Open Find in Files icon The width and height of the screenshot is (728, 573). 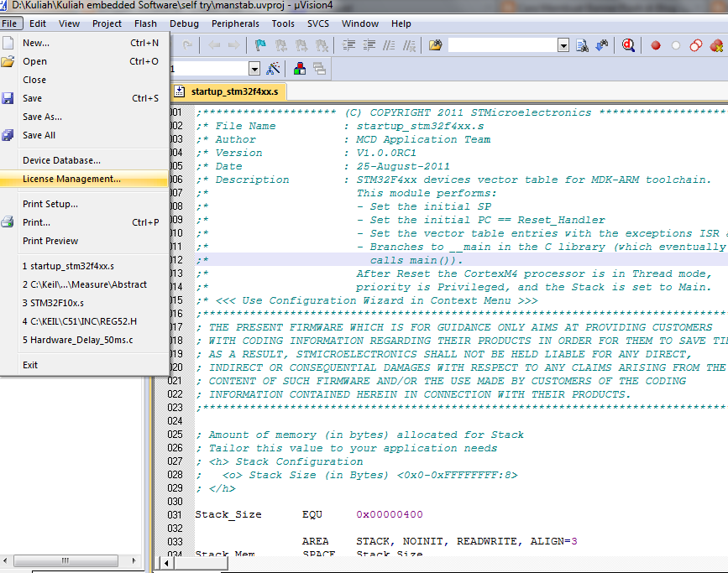point(435,45)
